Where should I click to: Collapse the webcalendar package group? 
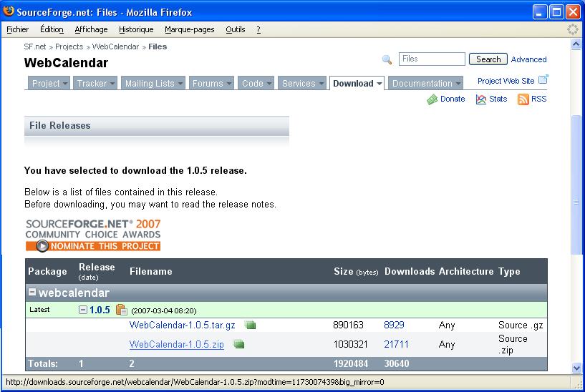[32, 292]
